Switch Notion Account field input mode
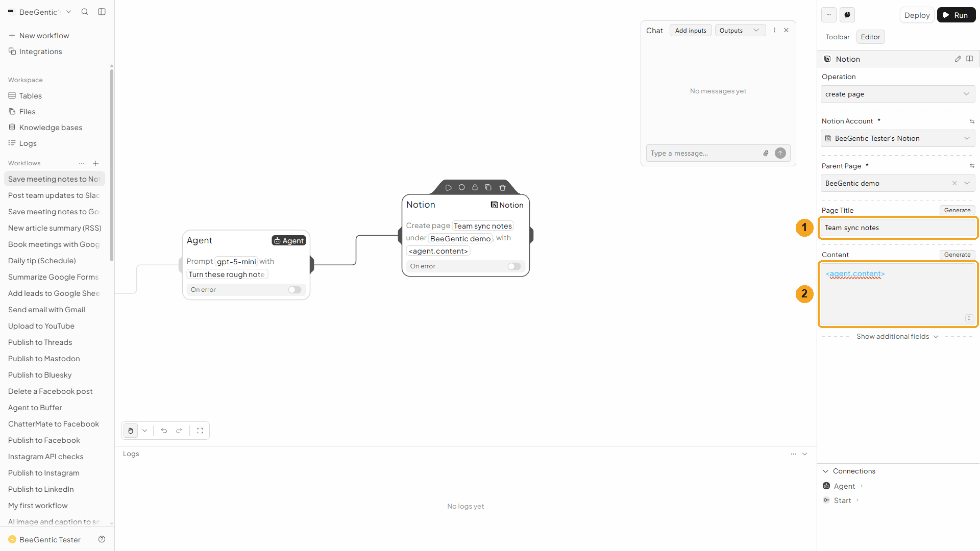The width and height of the screenshot is (980, 551). pos(972,121)
